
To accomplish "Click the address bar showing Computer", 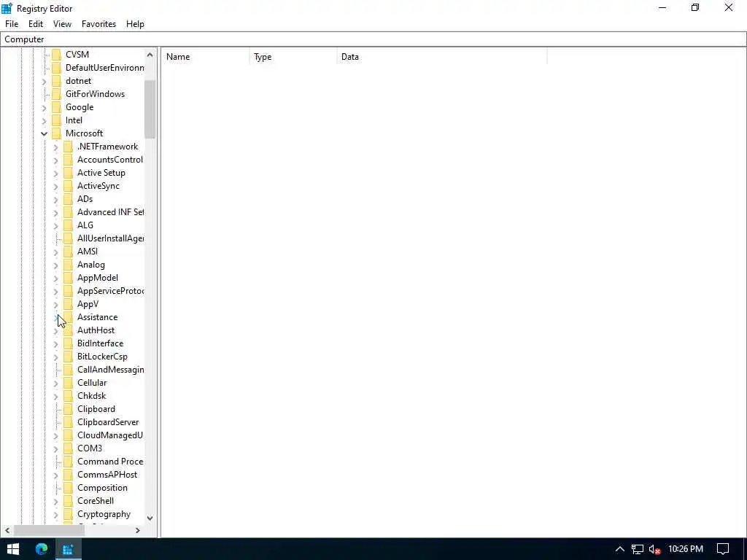I will coord(373,39).
